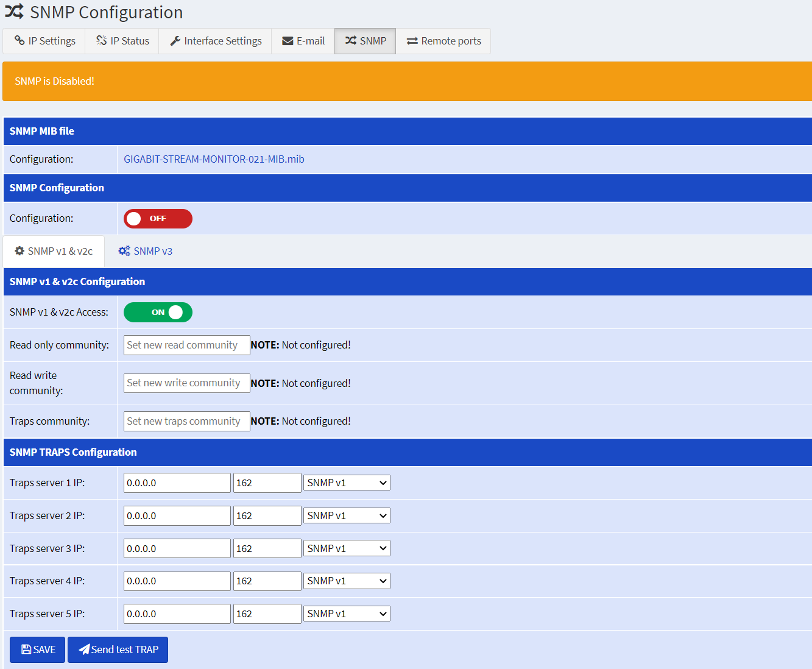Toggle SNMP v1 & v2c Access switch

tap(158, 313)
